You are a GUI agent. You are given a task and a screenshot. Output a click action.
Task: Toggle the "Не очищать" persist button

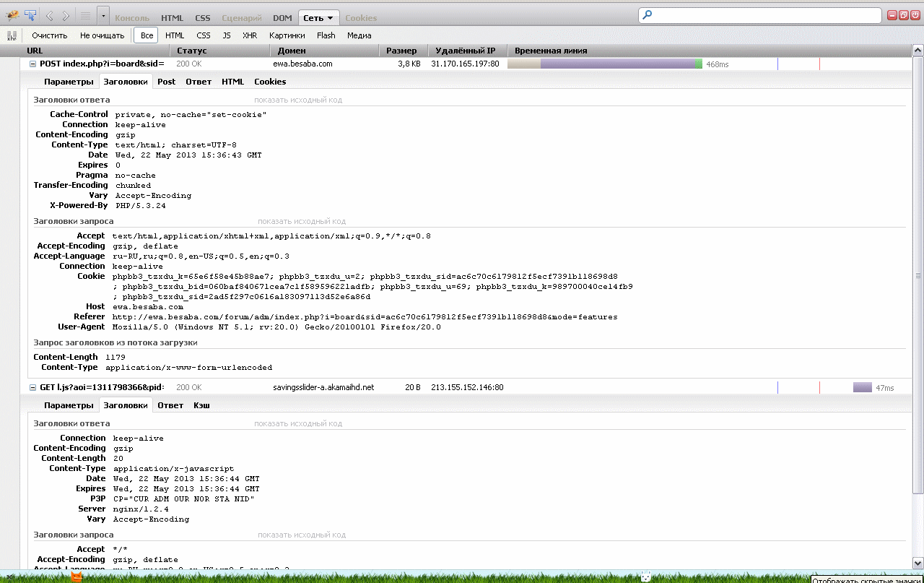pos(102,35)
